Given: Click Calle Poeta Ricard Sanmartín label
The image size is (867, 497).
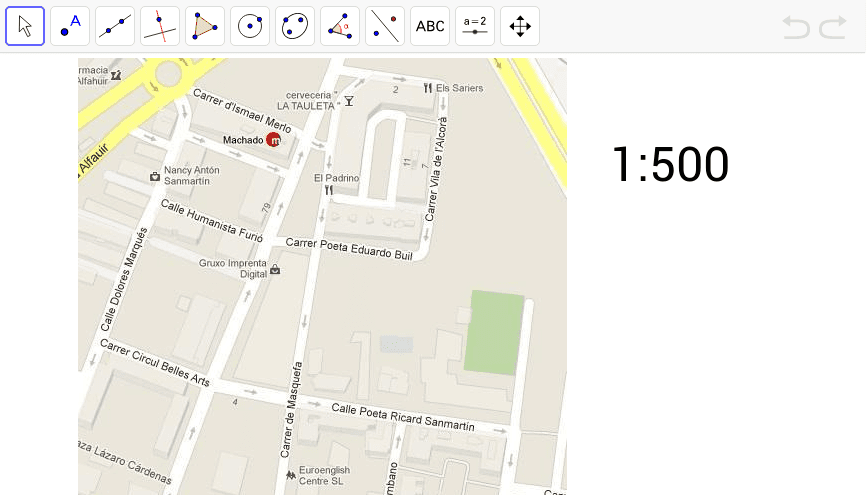Looking at the screenshot, I should click(x=403, y=417).
